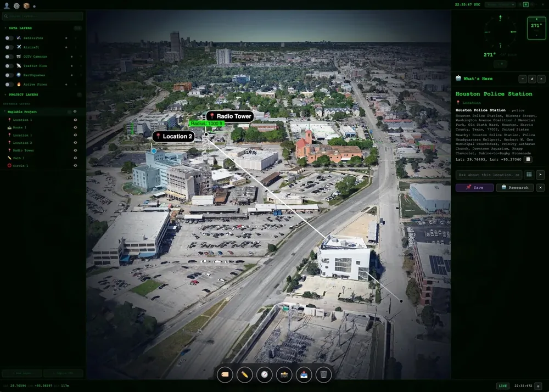Hide the Radio Tower layer
Viewport: 549px width, 392px height.
click(x=75, y=150)
